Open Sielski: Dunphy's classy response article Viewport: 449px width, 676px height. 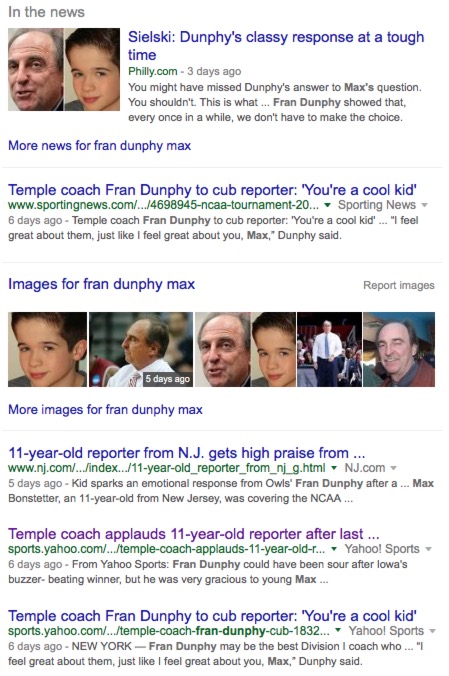pyautogui.click(x=276, y=46)
